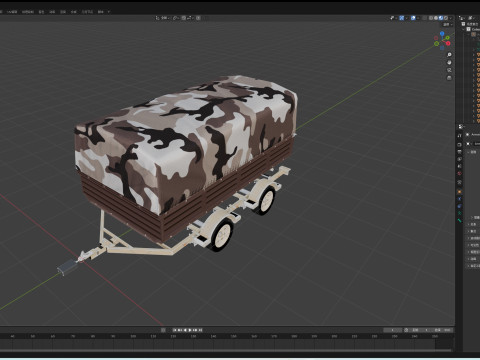This screenshot has height=360, width=480.
Task: Open the Options dropdown below shading buttons
Action: coord(447,25)
